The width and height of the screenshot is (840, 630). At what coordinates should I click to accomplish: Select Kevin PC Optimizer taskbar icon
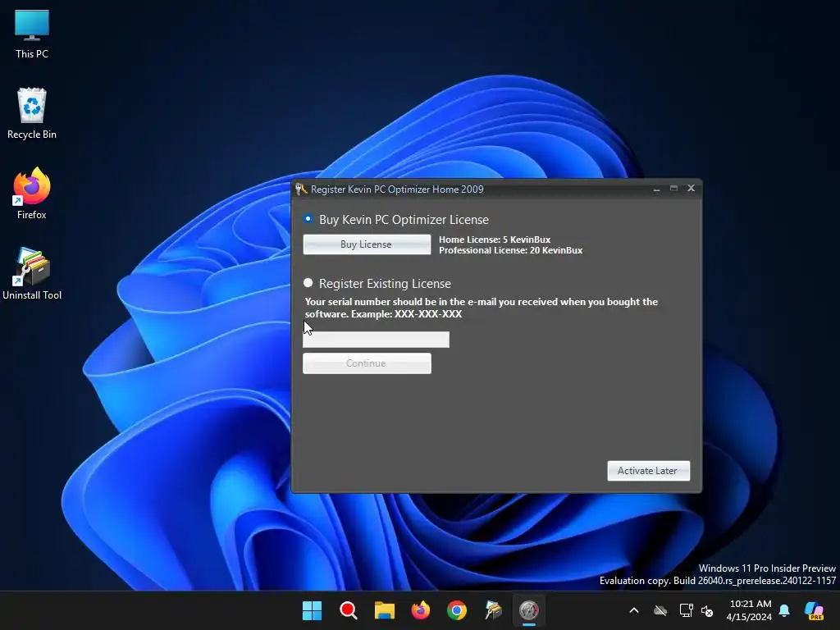529,610
